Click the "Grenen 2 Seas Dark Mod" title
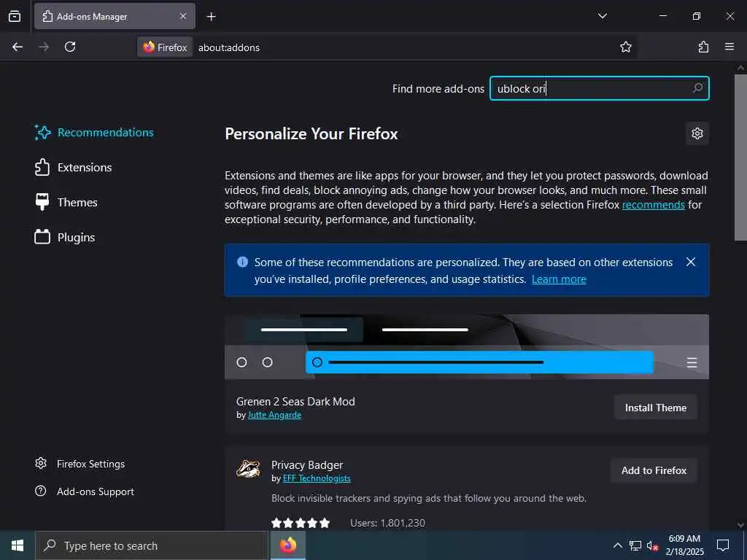747x560 pixels. pyautogui.click(x=295, y=402)
